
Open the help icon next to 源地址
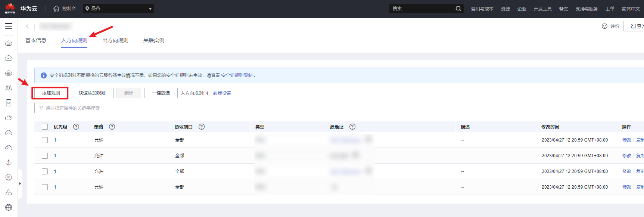[352, 127]
